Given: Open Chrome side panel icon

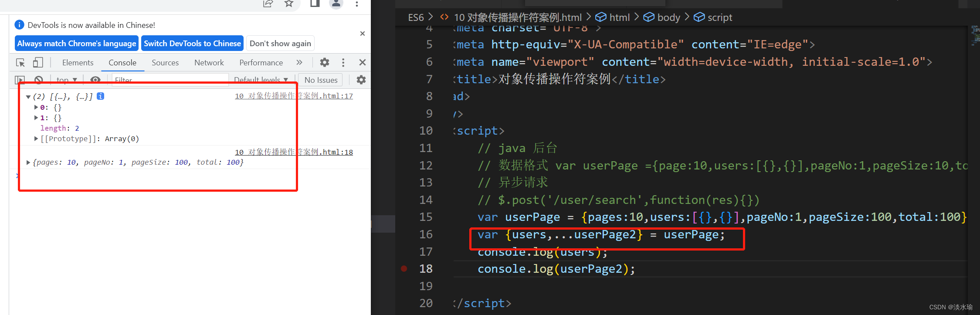Looking at the screenshot, I should pos(315,3).
